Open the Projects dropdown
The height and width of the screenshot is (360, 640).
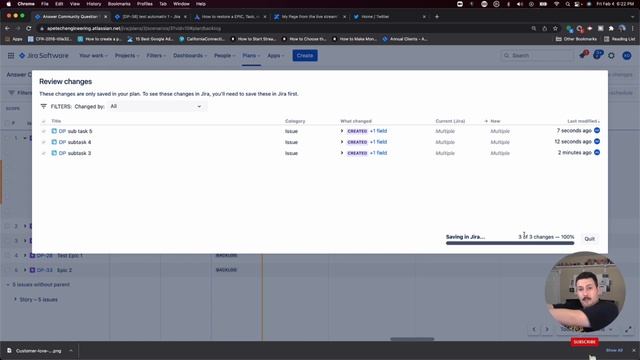127,56
